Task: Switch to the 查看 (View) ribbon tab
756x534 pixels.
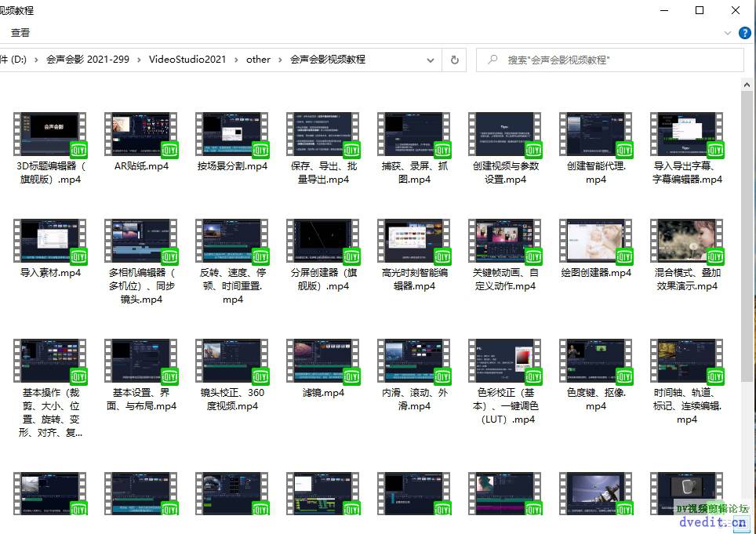Action: (20, 33)
